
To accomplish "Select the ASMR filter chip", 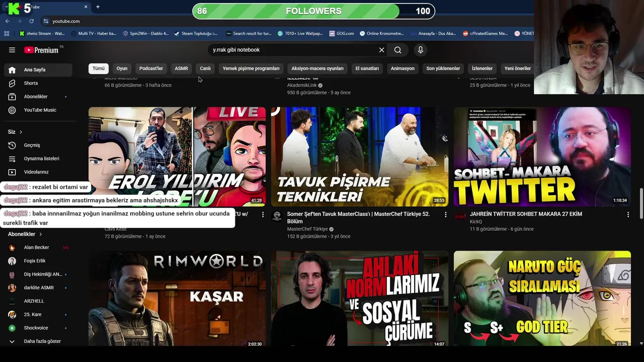I will (x=181, y=68).
